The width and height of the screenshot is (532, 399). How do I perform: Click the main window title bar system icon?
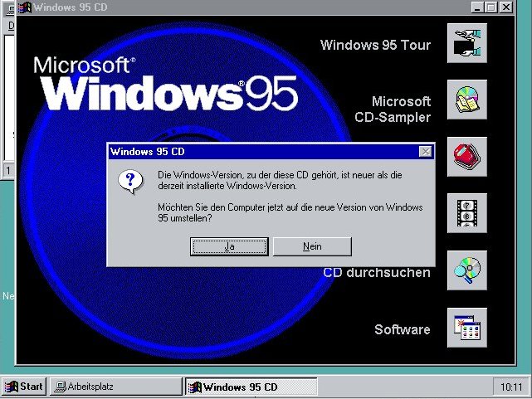(25, 7)
